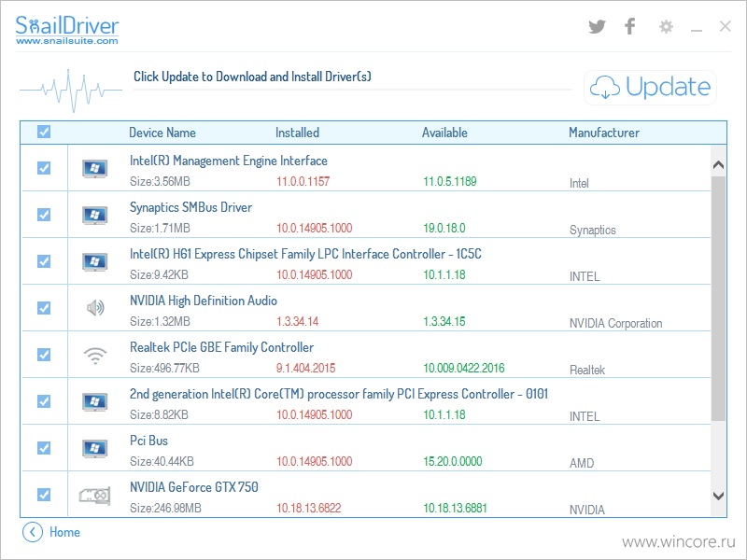Viewport: 747px width, 560px height.
Task: Uncheck the Synaptics SMBus Driver checkbox
Action: 44,215
